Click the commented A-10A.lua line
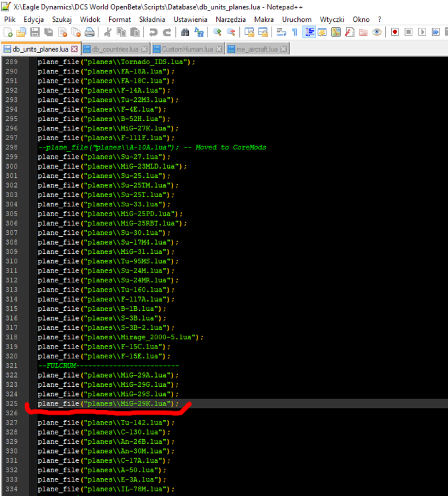This screenshot has height=496, width=448. (x=152, y=147)
